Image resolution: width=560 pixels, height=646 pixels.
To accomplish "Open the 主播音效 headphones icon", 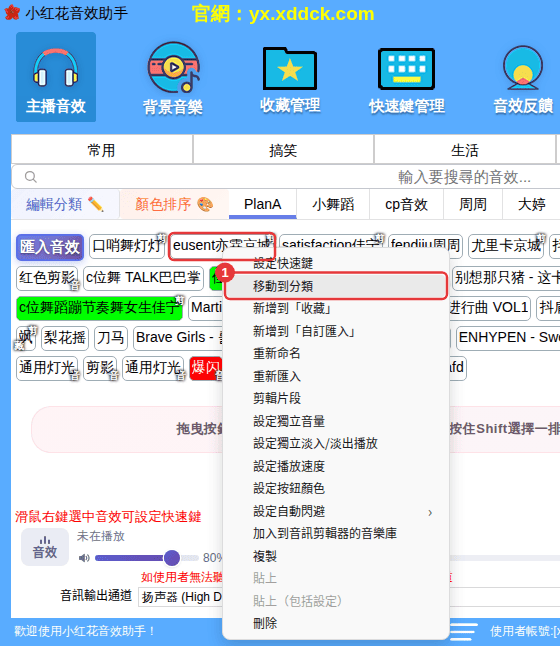I will 56,67.
